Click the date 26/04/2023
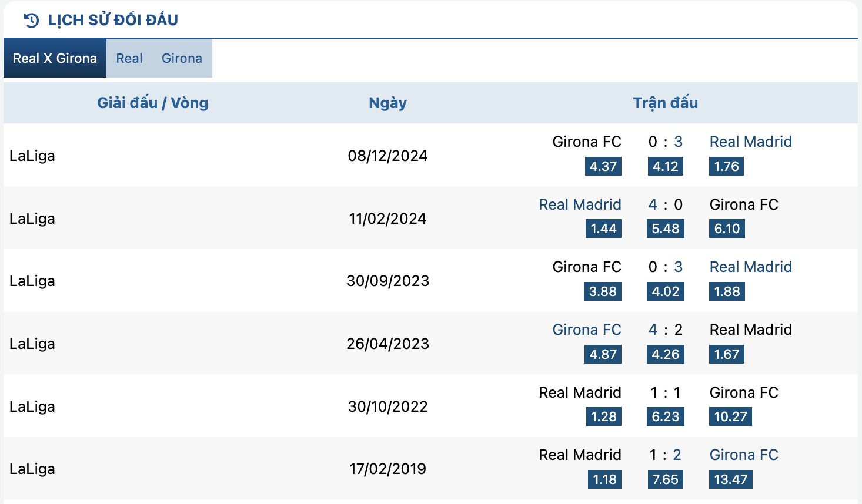This screenshot has width=862, height=504. pos(387,344)
